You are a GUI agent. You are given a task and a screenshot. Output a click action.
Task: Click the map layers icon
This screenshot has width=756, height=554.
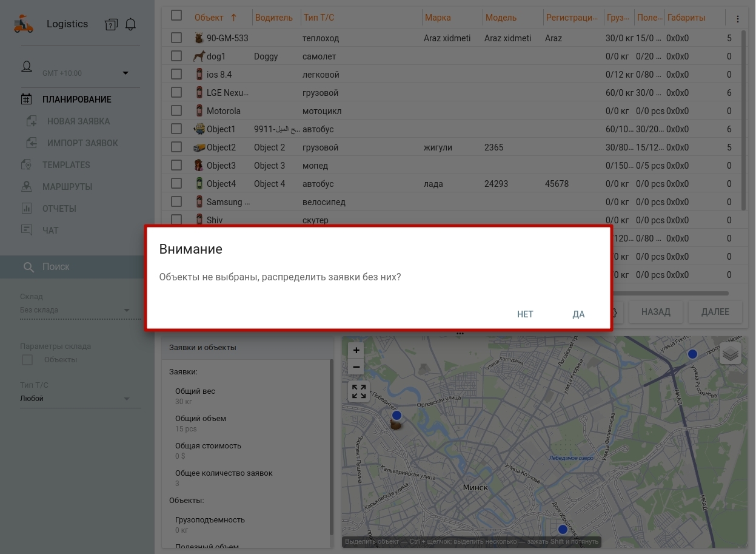731,353
